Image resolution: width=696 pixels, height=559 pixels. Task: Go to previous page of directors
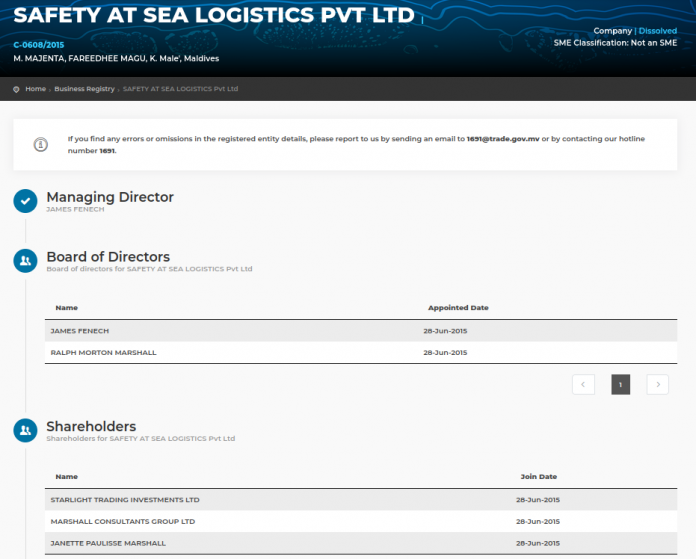click(583, 384)
